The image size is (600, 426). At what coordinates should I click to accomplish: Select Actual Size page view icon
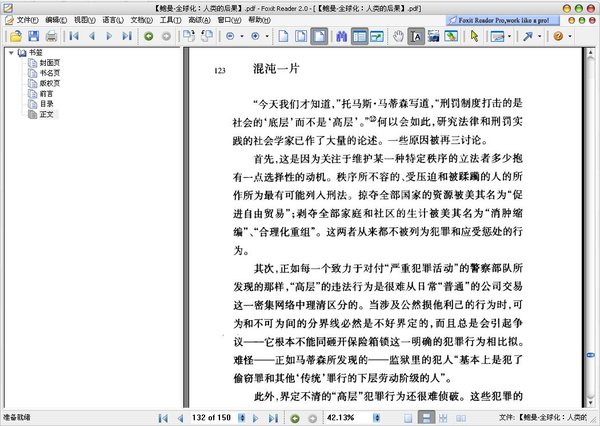pyautogui.click(x=283, y=36)
